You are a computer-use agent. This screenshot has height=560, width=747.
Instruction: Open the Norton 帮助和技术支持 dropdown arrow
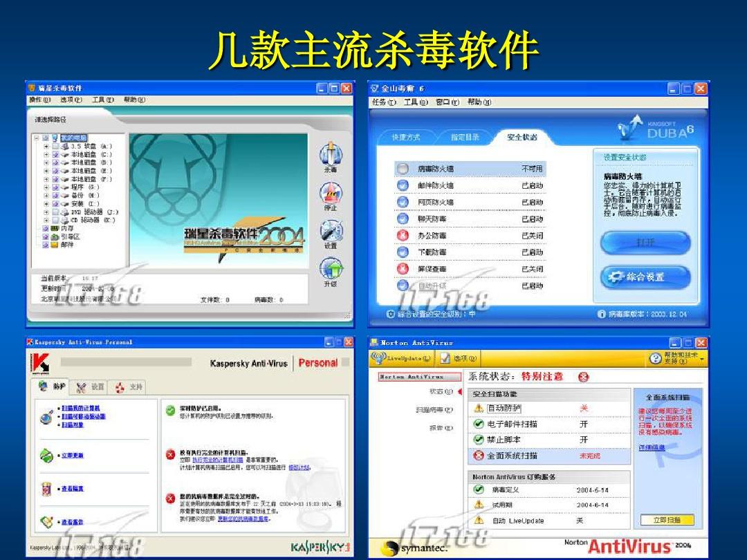click(702, 359)
